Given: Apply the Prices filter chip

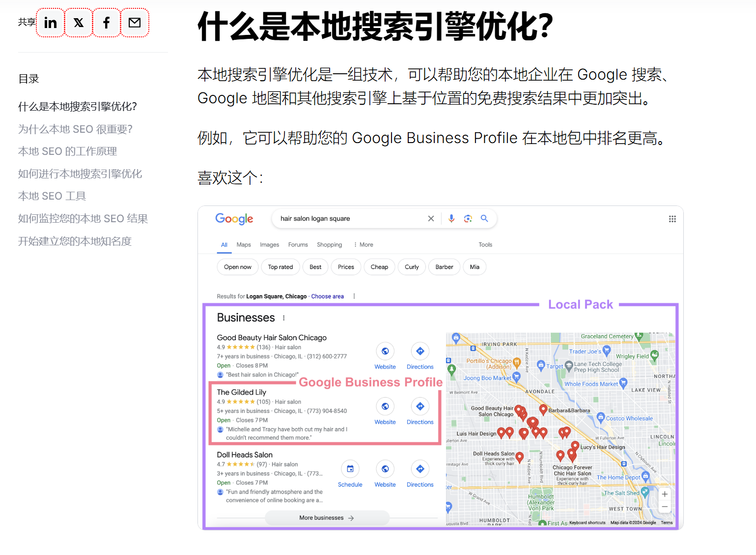Looking at the screenshot, I should (x=346, y=267).
